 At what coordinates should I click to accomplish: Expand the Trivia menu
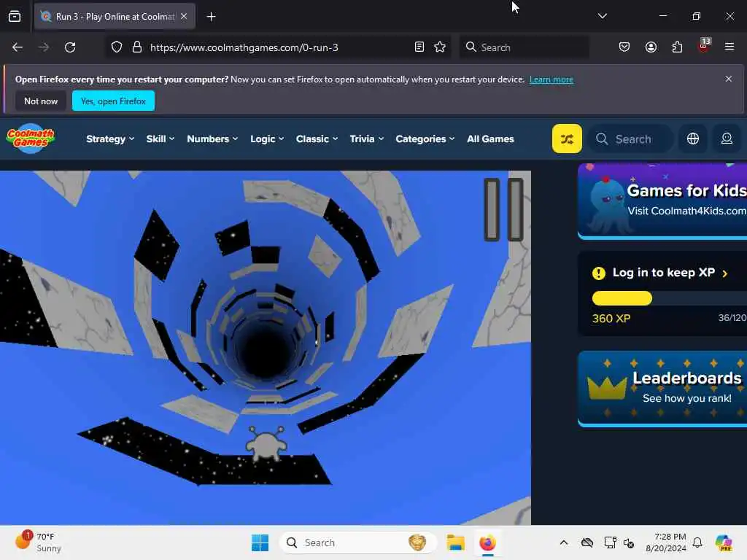pyautogui.click(x=366, y=139)
